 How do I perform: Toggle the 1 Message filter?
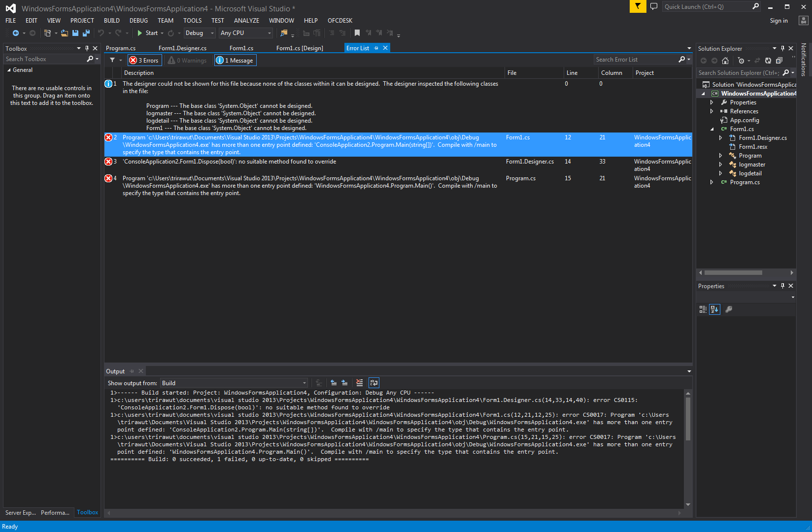235,60
